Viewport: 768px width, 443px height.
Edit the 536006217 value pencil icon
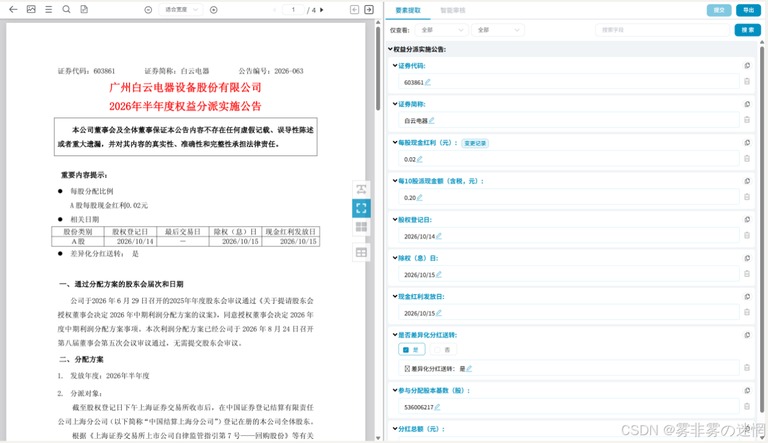click(437, 407)
